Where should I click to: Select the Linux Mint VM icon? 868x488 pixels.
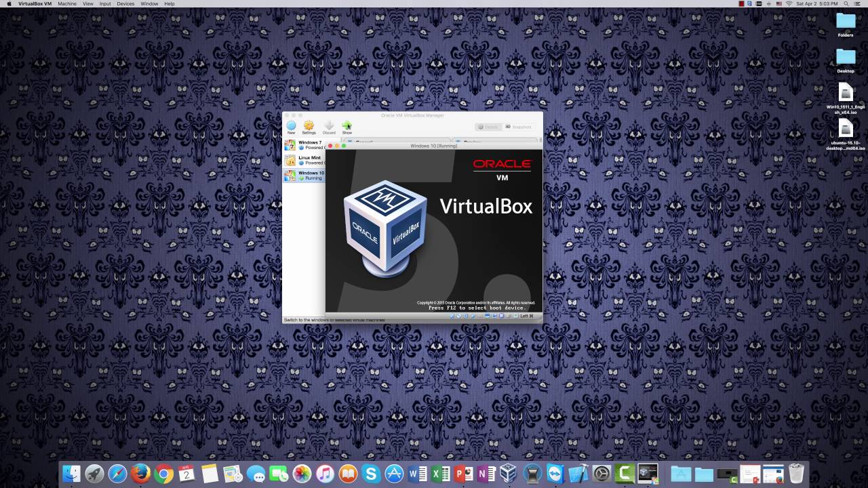coord(290,161)
